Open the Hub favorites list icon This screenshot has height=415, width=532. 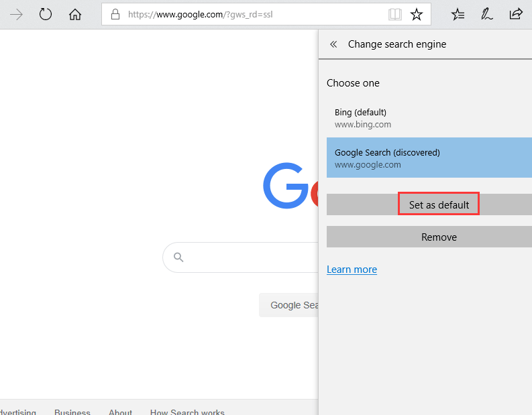458,15
